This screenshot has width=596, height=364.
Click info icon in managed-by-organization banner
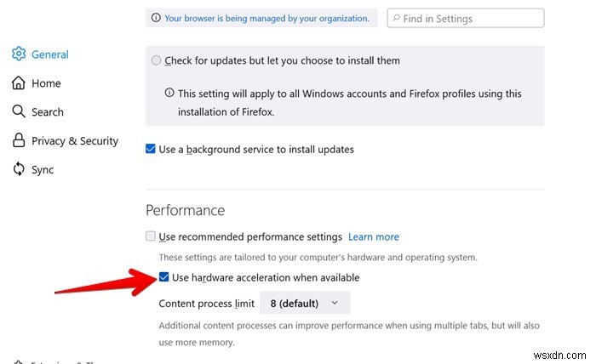pyautogui.click(x=156, y=18)
